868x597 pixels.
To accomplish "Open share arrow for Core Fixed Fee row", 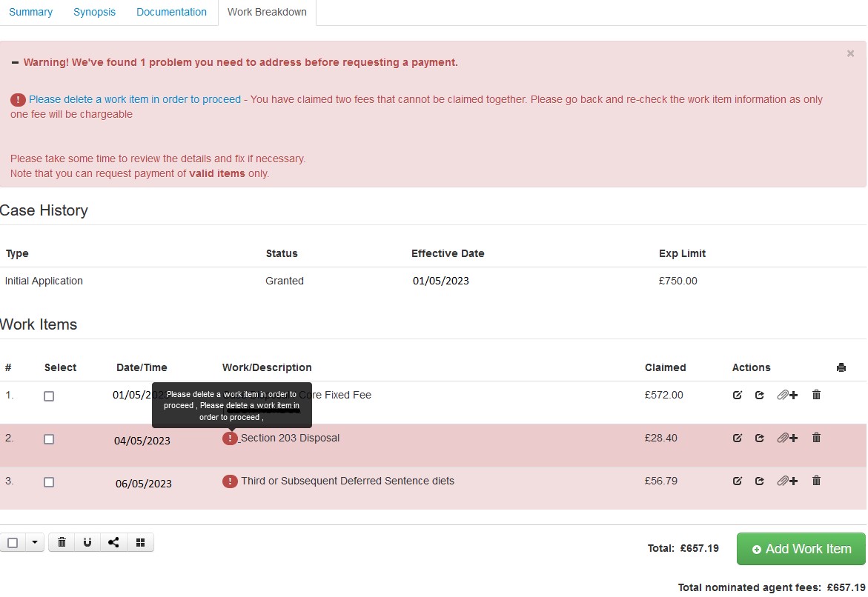I will click(760, 395).
